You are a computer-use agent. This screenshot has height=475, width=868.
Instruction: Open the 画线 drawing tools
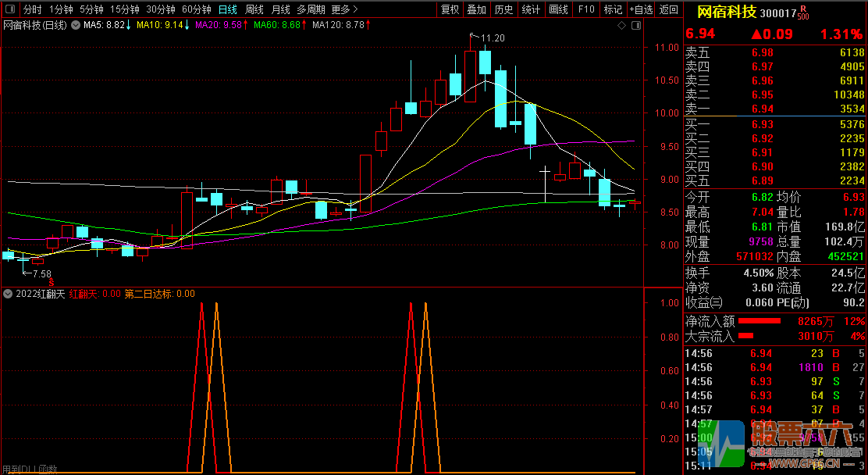click(558, 9)
